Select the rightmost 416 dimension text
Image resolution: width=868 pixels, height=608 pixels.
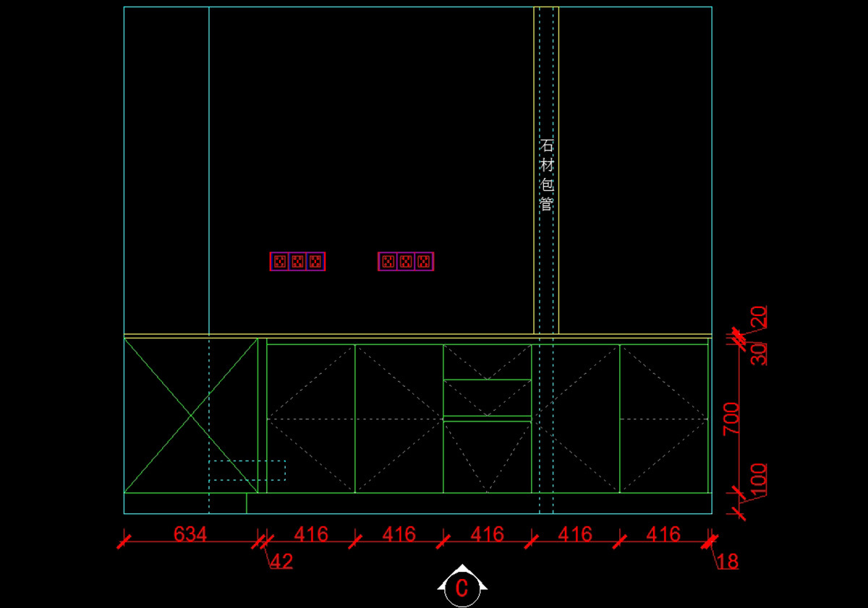663,534
